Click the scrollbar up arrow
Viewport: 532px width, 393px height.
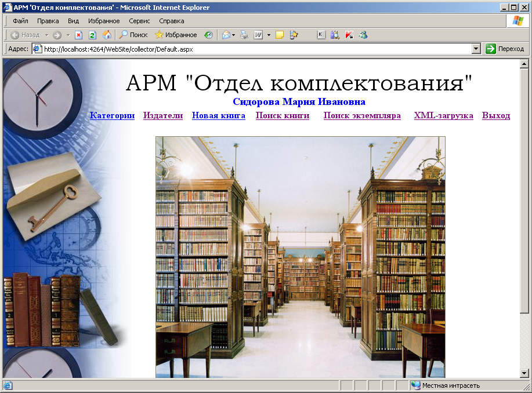524,64
